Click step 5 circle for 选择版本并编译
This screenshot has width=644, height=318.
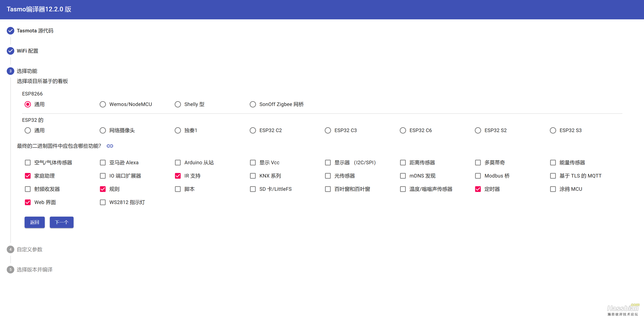(10, 270)
